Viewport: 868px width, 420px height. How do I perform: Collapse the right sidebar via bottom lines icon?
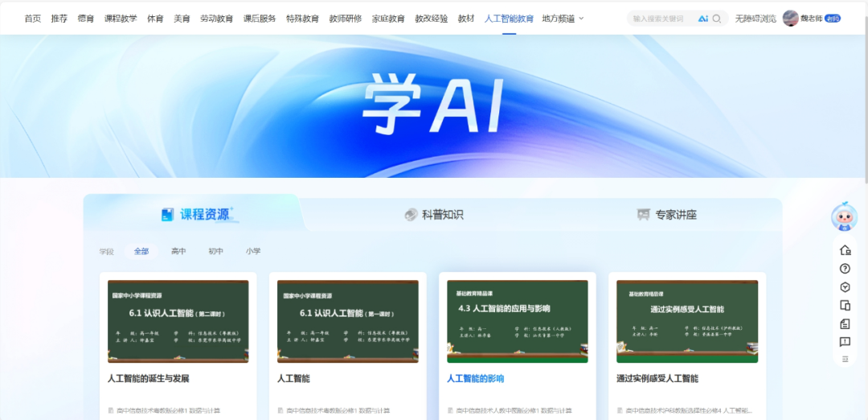(845, 359)
